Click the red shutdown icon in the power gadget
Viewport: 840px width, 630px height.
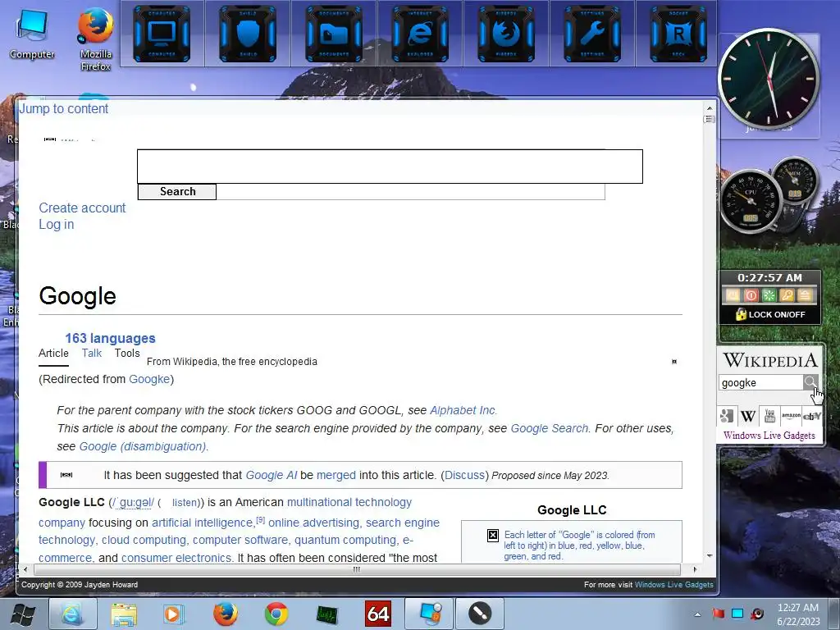(x=751, y=295)
